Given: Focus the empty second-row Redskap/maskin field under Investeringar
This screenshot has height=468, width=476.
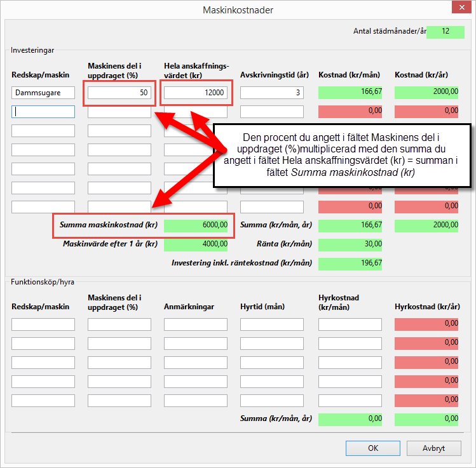Looking at the screenshot, I should point(43,112).
